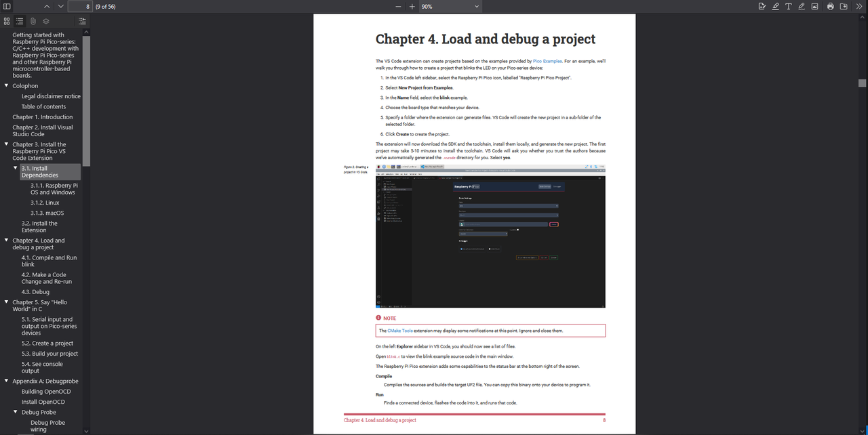Image resolution: width=868 pixels, height=435 pixels.
Task: Go to 3.1.2. Linux
Action: coord(45,203)
